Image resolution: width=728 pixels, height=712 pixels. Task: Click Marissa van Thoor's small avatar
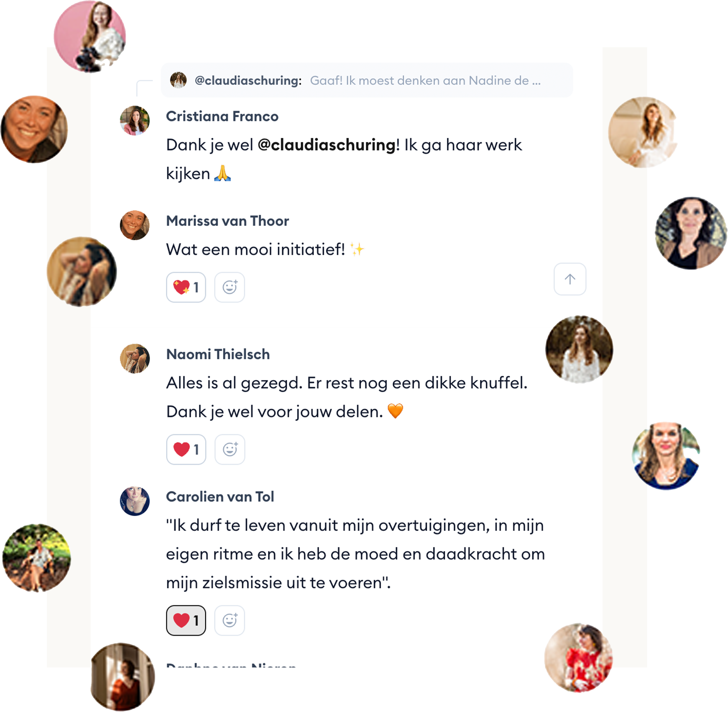click(134, 225)
